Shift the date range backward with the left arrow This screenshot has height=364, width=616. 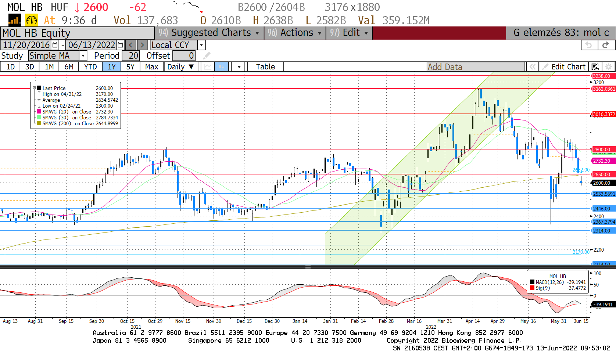[x=131, y=45]
